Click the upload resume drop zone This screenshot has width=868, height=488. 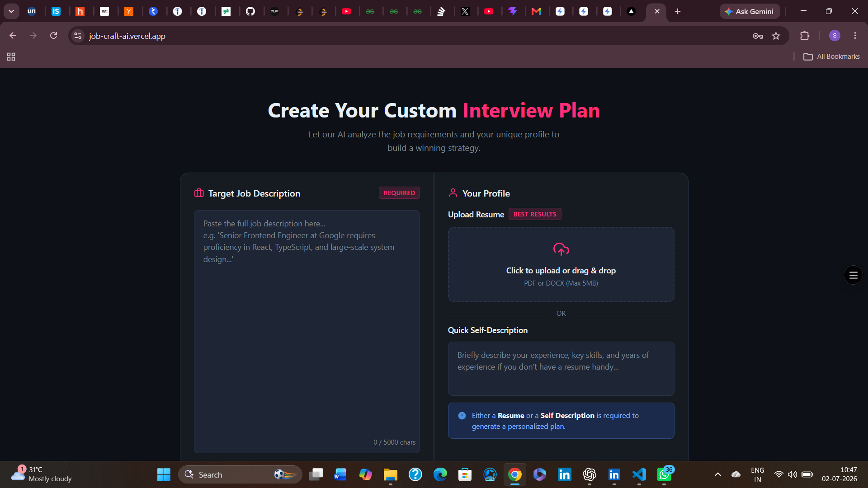coord(561,264)
